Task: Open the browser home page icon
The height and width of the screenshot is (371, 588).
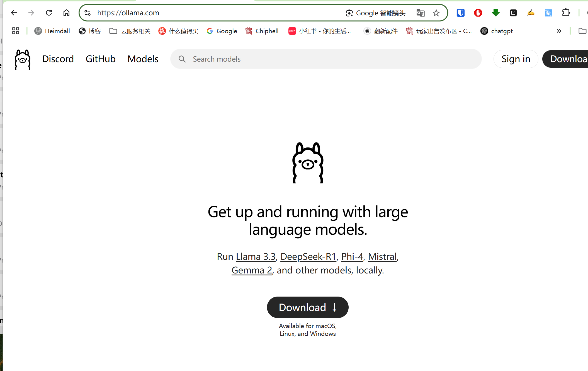Action: [x=66, y=13]
